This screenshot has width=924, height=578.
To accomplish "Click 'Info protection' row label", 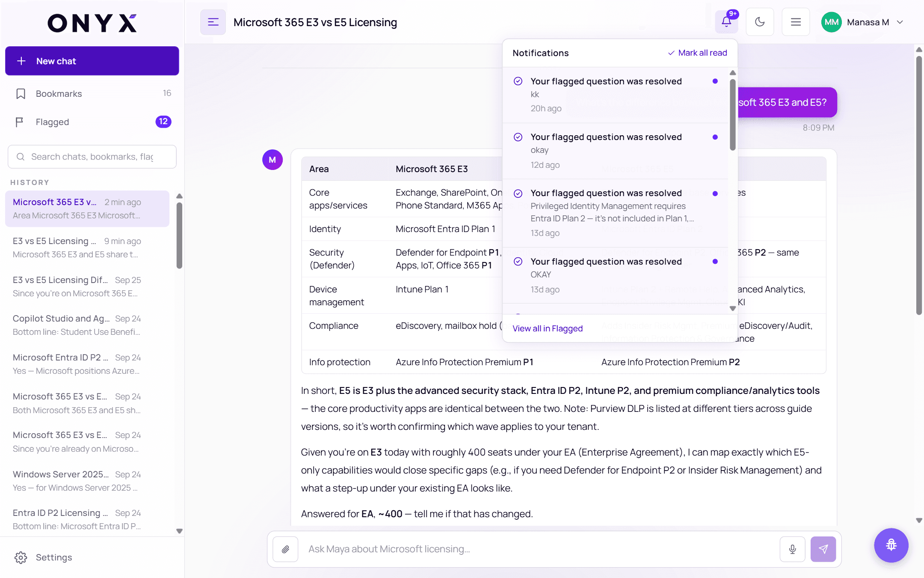I will 340,362.
